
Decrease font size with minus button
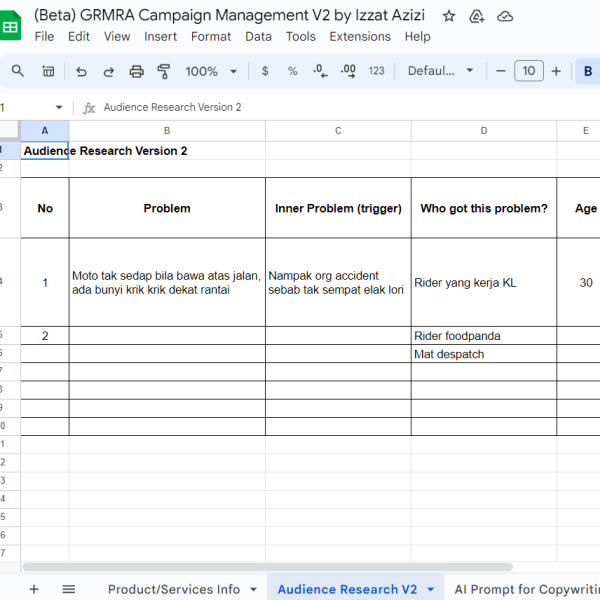[x=501, y=71]
